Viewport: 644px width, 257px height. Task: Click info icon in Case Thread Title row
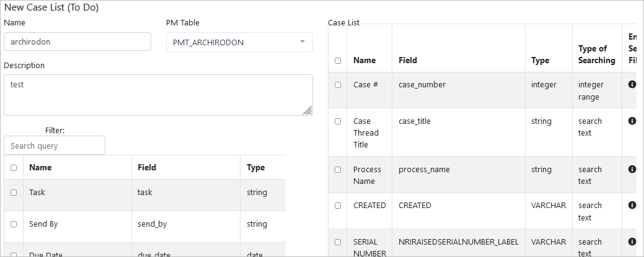click(632, 121)
